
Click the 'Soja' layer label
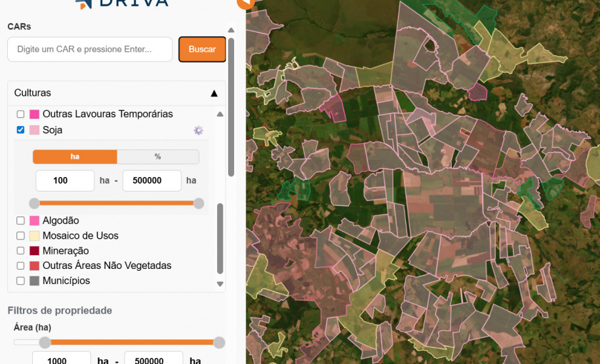point(52,130)
